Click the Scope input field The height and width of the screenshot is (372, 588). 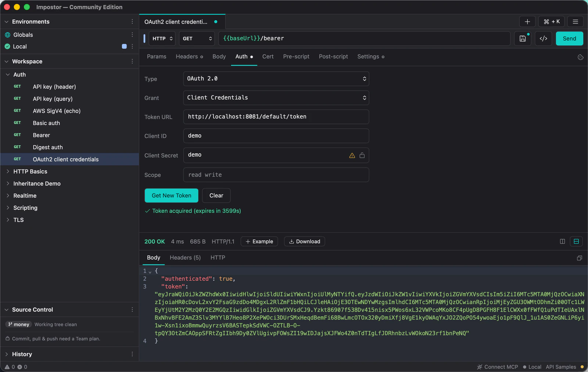point(276,175)
